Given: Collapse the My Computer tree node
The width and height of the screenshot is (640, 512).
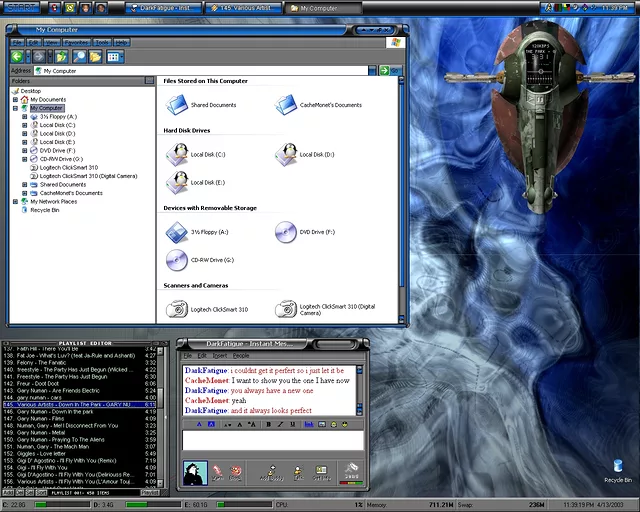Looking at the screenshot, I should click(x=16, y=108).
